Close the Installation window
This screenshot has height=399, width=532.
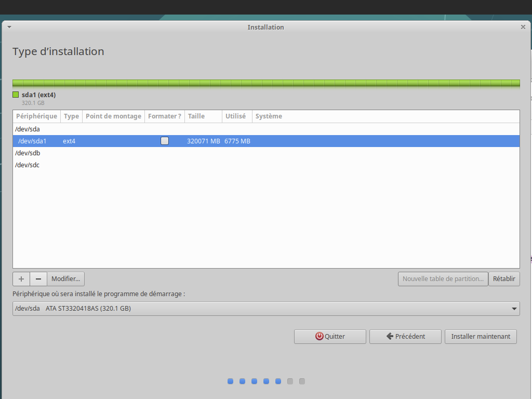point(523,27)
